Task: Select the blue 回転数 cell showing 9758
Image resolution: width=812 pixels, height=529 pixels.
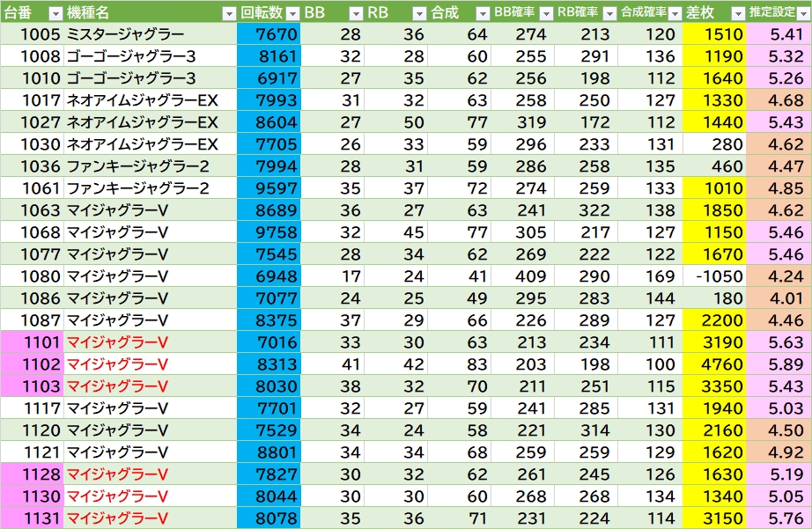Action: (x=269, y=232)
